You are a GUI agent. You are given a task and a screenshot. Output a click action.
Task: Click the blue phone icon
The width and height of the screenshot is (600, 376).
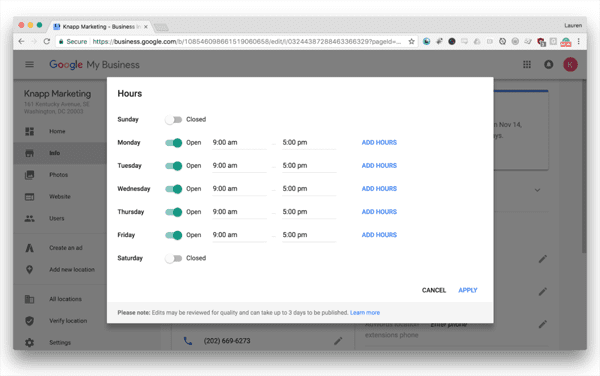click(188, 341)
